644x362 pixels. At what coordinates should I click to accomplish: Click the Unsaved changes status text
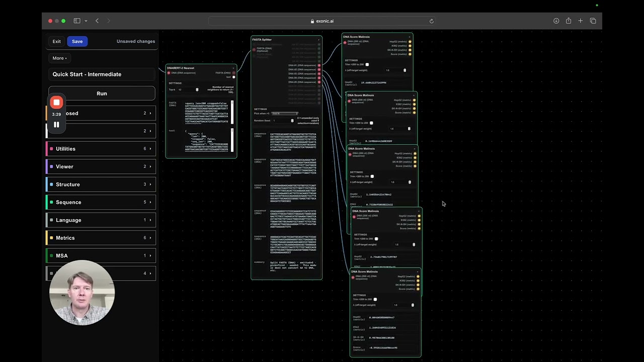click(x=136, y=41)
